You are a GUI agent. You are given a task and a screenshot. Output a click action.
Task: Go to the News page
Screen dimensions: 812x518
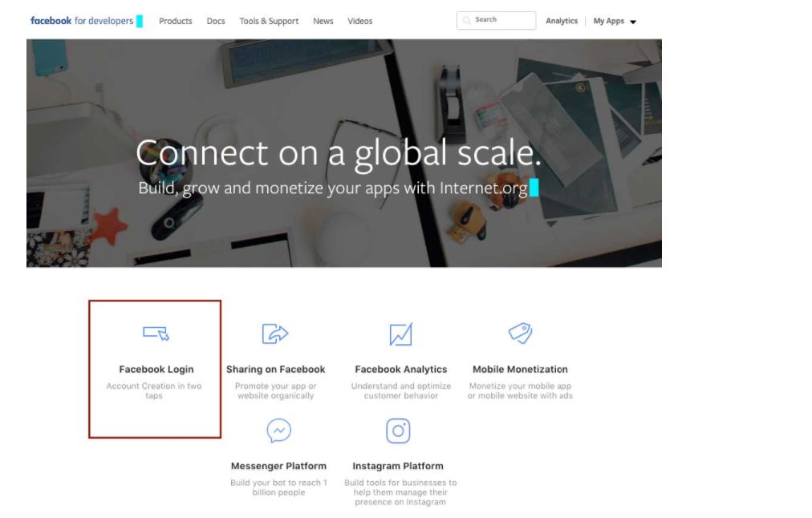[x=323, y=21]
